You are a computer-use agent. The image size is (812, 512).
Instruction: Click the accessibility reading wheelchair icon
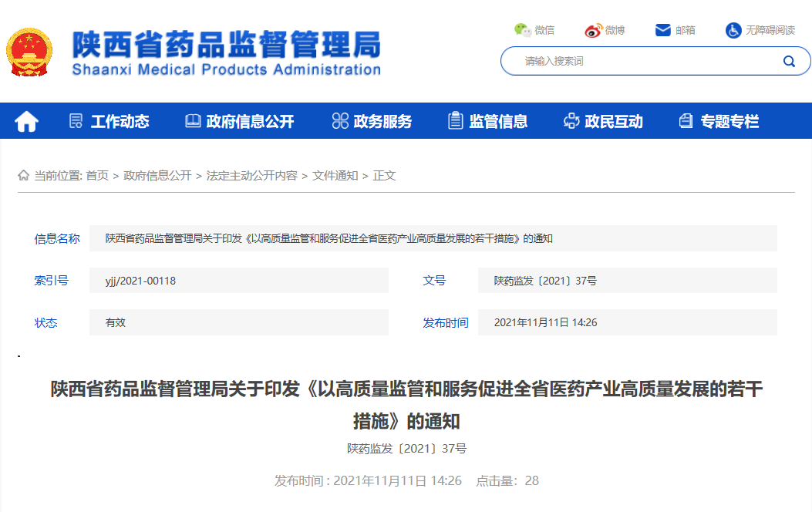(733, 30)
